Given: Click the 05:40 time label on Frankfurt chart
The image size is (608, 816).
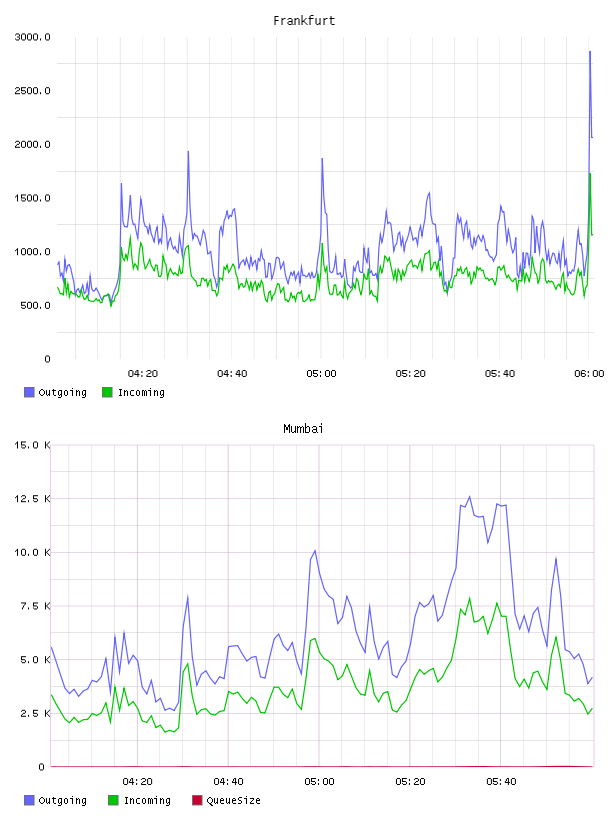Looking at the screenshot, I should pos(500,374).
